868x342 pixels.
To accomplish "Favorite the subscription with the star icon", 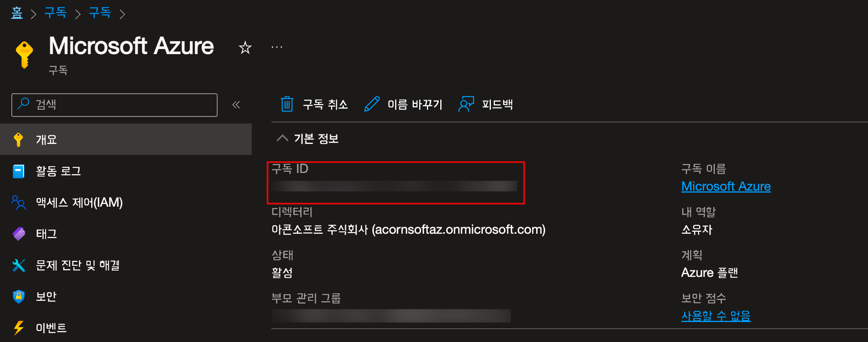I will (x=245, y=48).
